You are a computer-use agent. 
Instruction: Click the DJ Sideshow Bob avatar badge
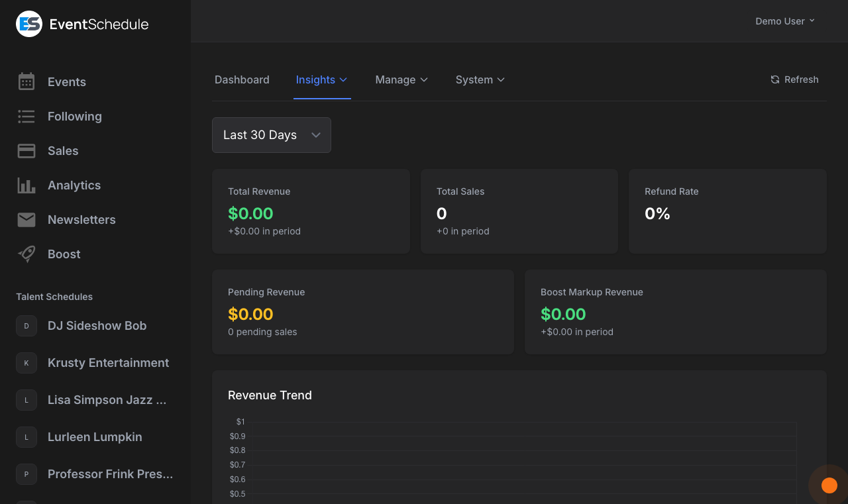[x=26, y=326]
